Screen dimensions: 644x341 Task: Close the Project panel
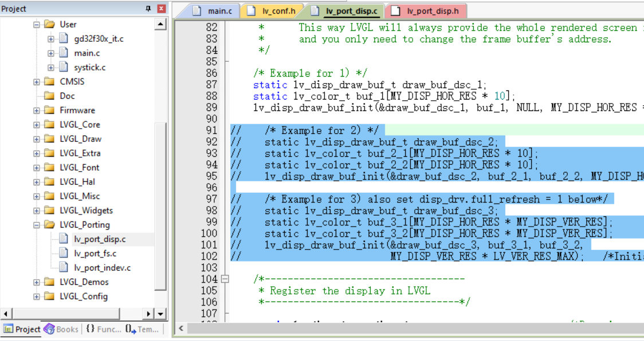coord(162,9)
